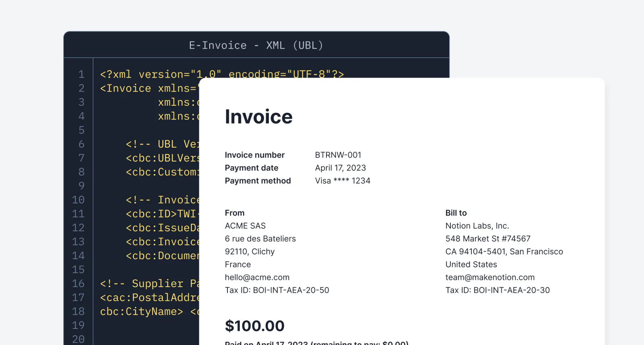Viewport: 644px width, 345px height.
Task: Select 'Tax ID: BOI-INT-AEA-20-30'
Action: click(x=497, y=290)
